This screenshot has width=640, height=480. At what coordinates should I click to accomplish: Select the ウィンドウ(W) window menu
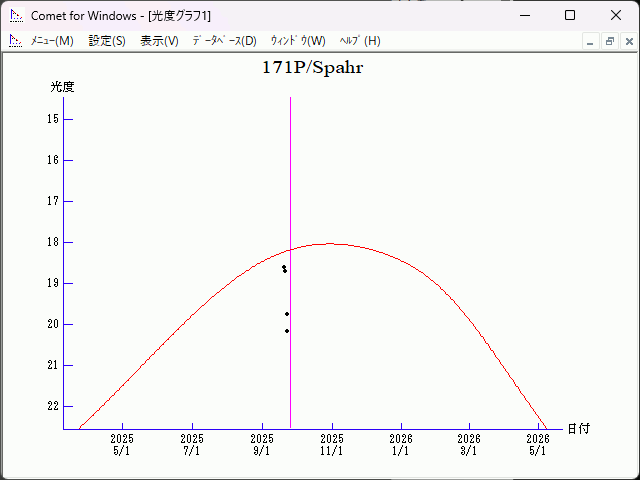pos(298,41)
